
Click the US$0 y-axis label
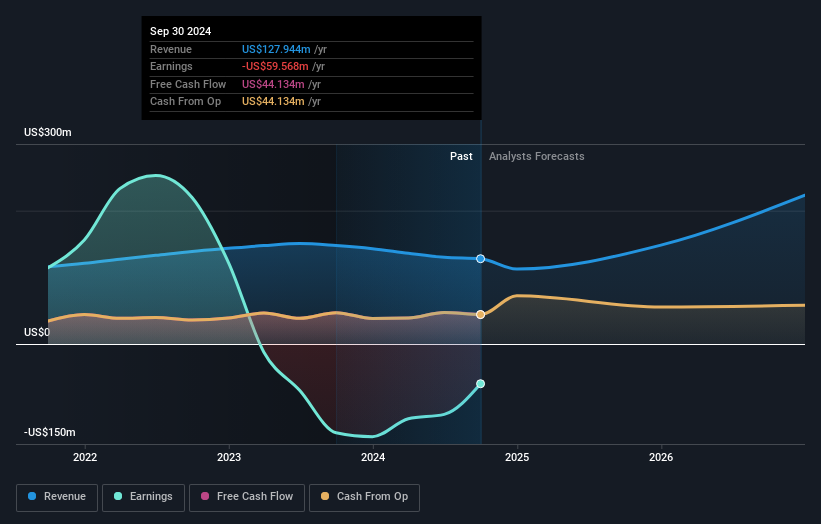click(37, 332)
